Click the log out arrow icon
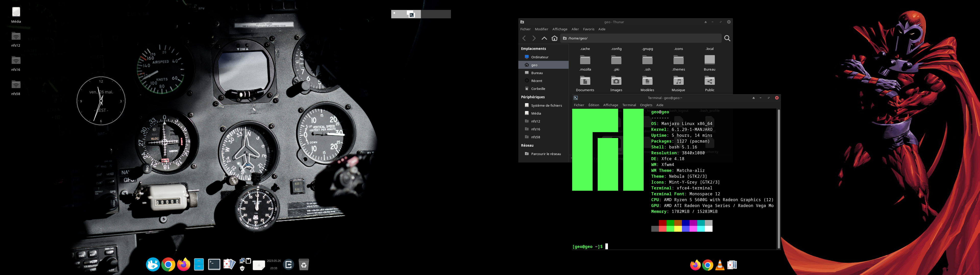Screen dimensions: 980x275 [288, 264]
